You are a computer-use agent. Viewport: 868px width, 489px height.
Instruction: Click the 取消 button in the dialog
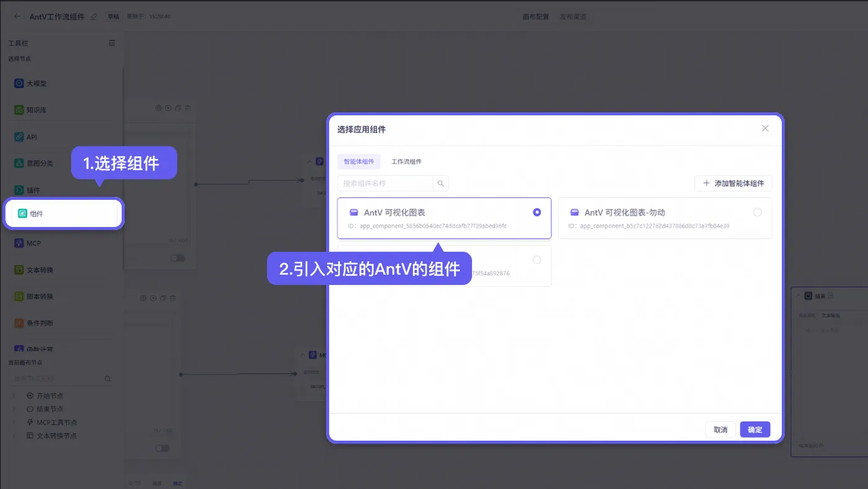click(x=720, y=429)
